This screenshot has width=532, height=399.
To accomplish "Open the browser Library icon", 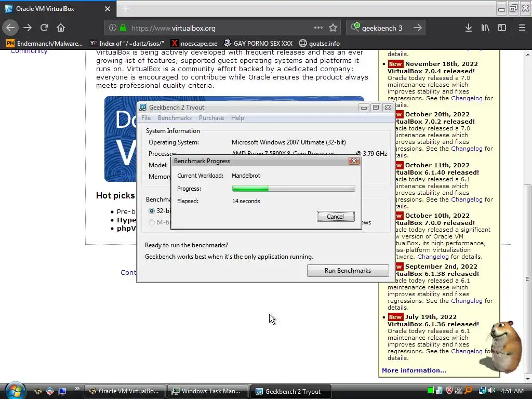I will 485,28.
